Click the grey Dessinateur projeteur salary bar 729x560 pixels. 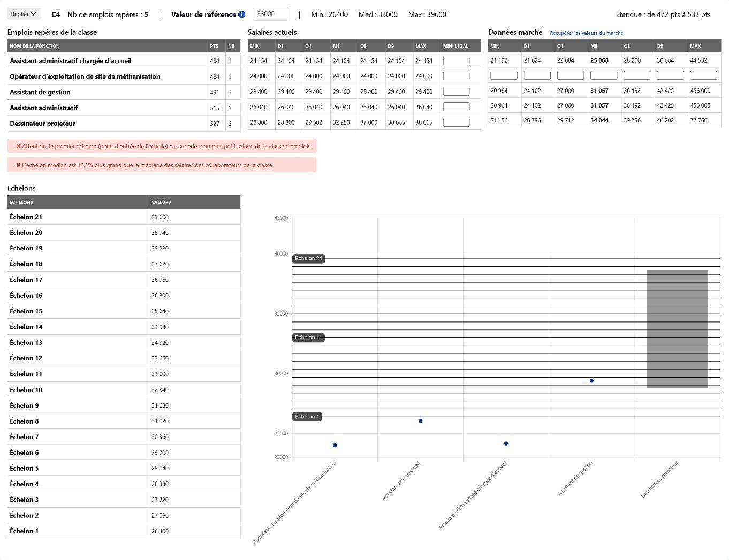(677, 329)
